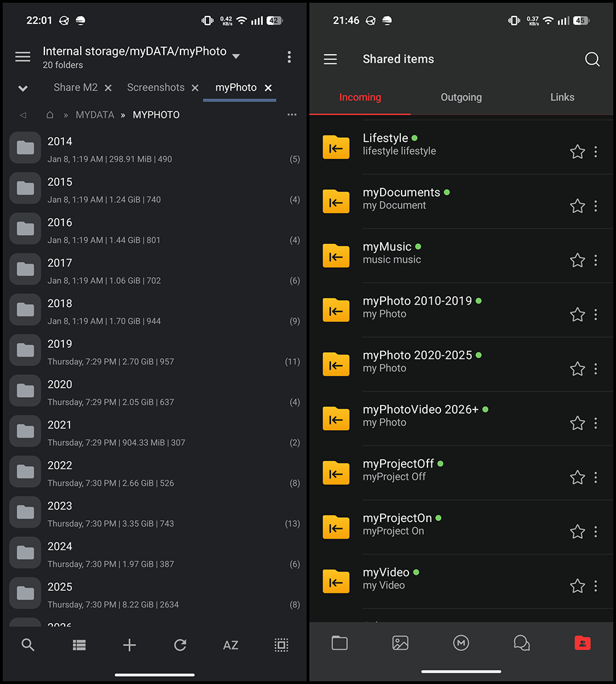
Task: Collapse the tab bar with chevron
Action: (x=23, y=88)
